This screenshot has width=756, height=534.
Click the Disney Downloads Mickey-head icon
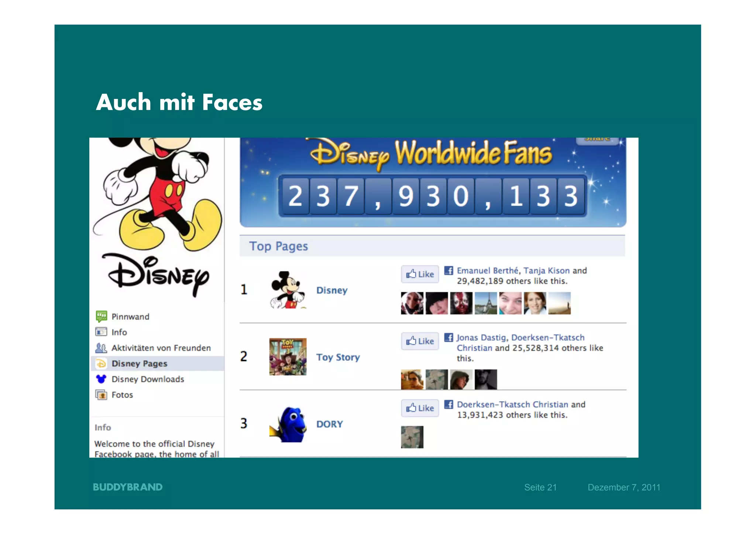pyautogui.click(x=101, y=379)
